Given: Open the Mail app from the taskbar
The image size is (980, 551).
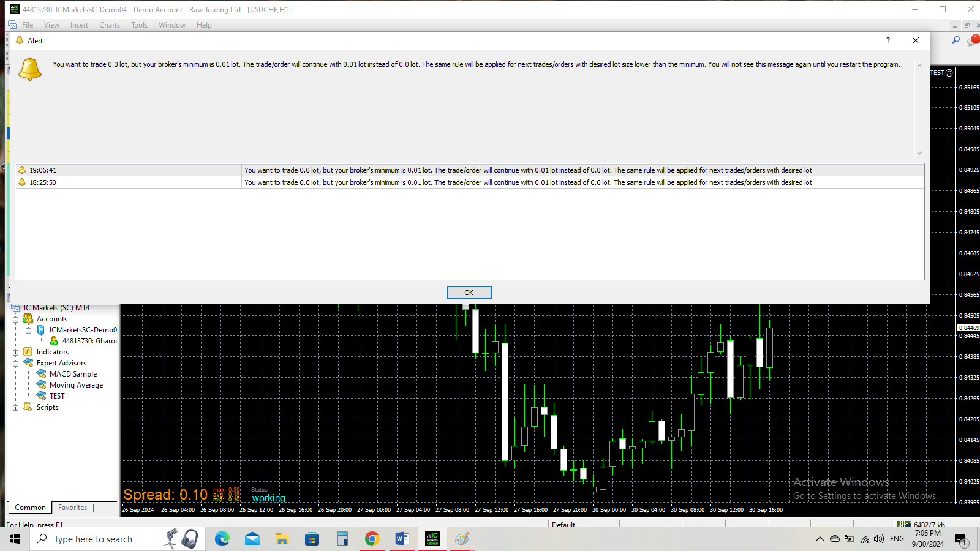Looking at the screenshot, I should point(252,539).
